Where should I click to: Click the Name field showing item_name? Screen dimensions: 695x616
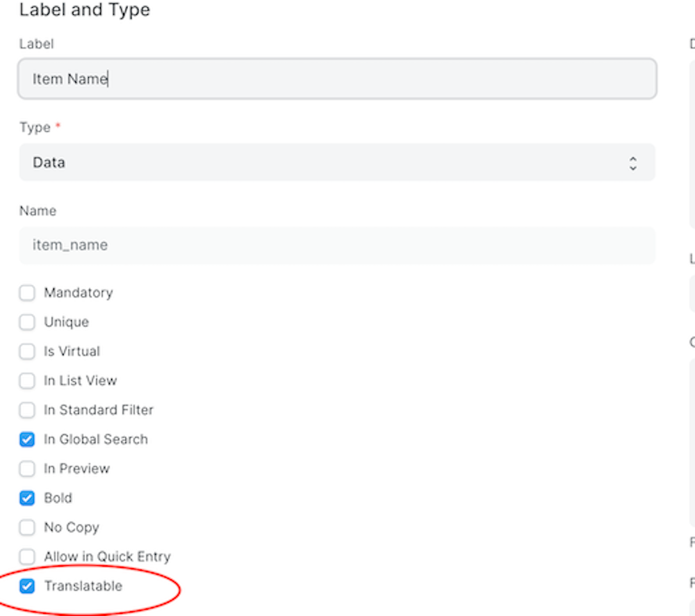(337, 245)
